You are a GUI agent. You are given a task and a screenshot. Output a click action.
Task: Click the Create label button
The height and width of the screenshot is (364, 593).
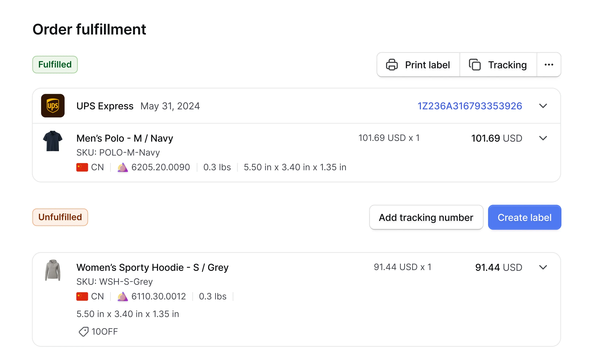click(x=524, y=217)
